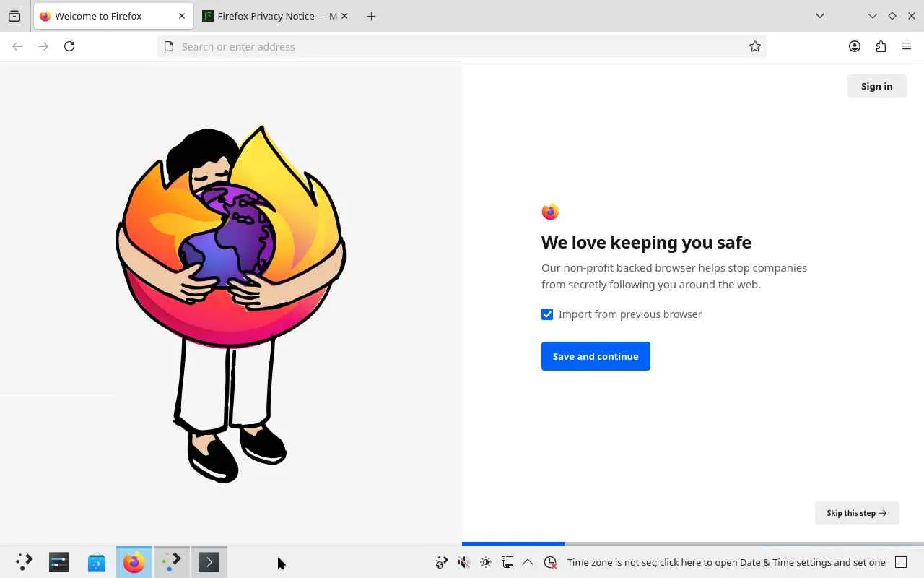The height and width of the screenshot is (578, 924).
Task: Expand the list all tabs dropdown
Action: 820,16
